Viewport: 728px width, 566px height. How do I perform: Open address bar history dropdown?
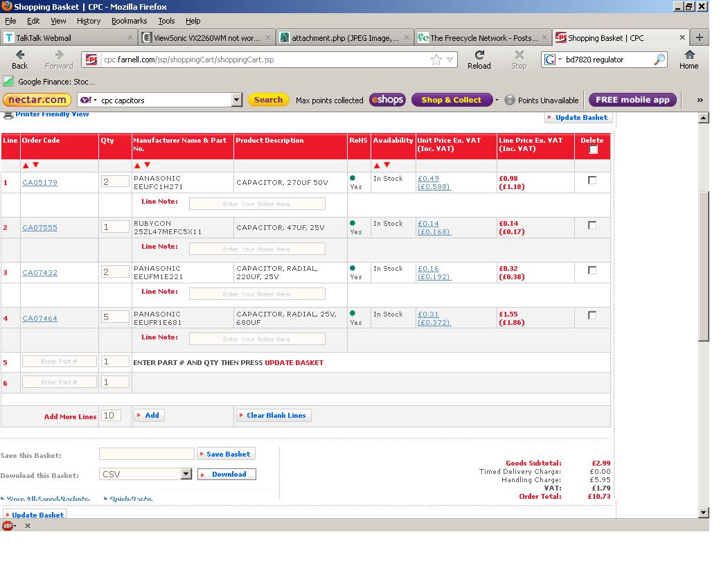click(450, 60)
